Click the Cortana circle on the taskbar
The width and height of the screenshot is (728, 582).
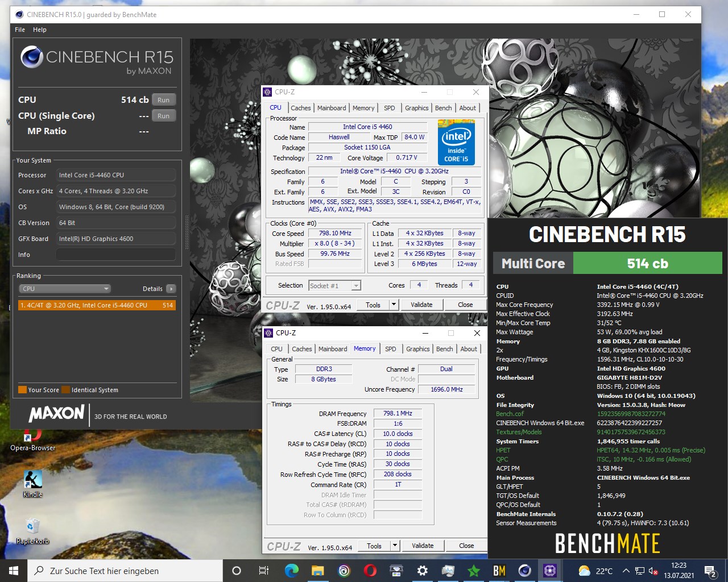click(x=237, y=571)
